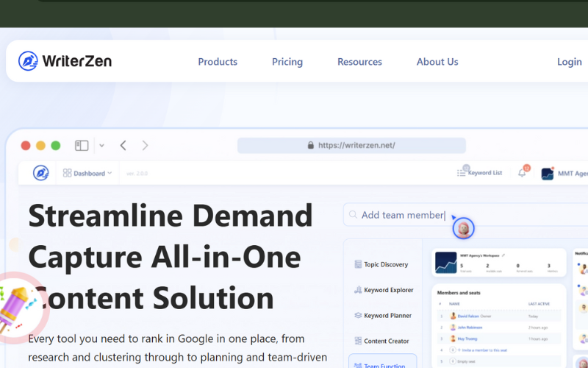Click the NAME column header
Viewport: 588px width, 368px height.
click(x=454, y=304)
